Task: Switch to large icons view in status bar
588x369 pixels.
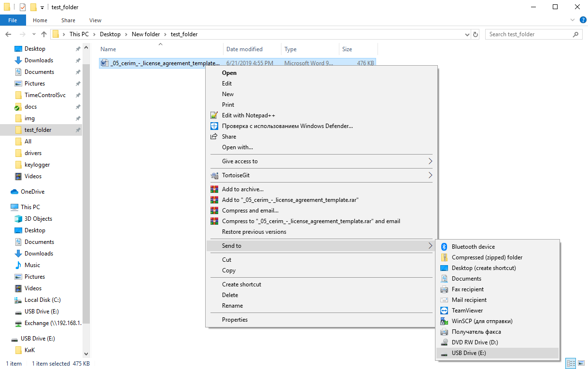Action: (581, 363)
